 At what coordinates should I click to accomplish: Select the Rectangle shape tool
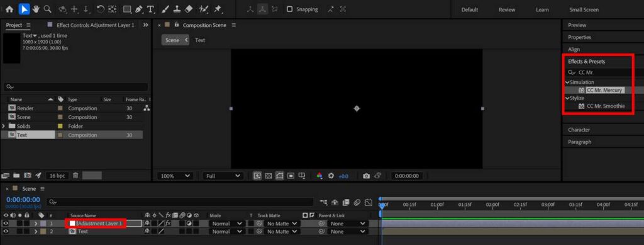(x=127, y=9)
